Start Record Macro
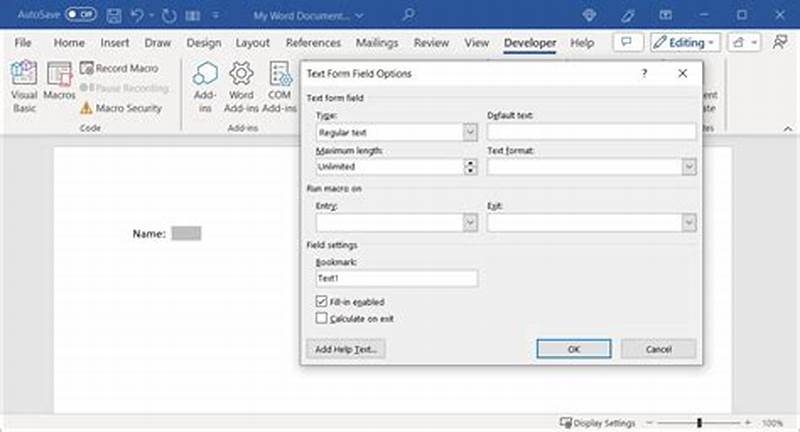Screen dimensions: 800x432 (x=119, y=68)
